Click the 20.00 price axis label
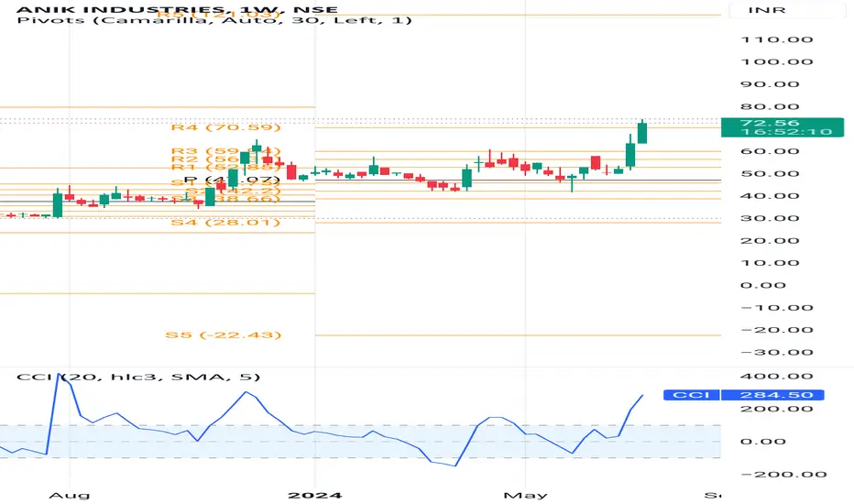Viewport: 854px width, 504px height. click(770, 241)
